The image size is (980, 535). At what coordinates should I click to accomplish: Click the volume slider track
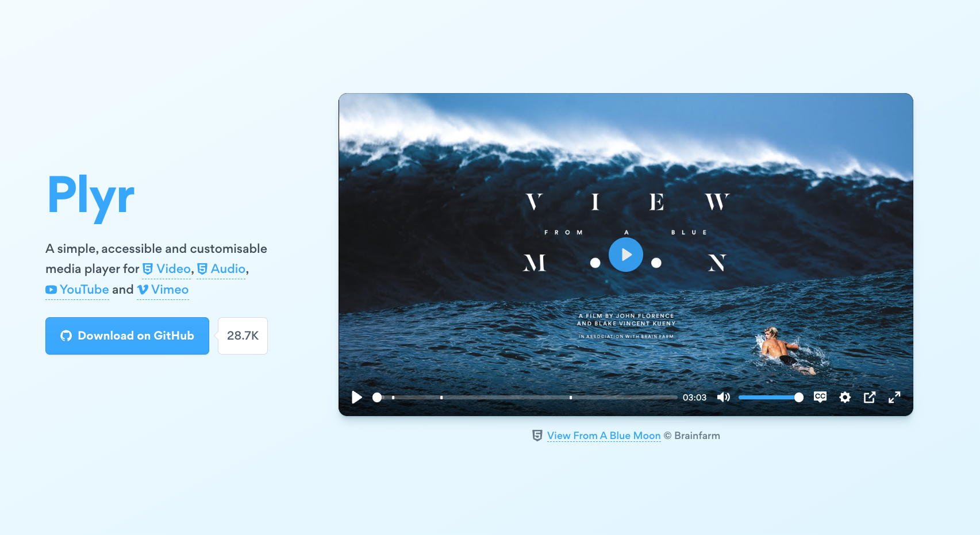[771, 397]
